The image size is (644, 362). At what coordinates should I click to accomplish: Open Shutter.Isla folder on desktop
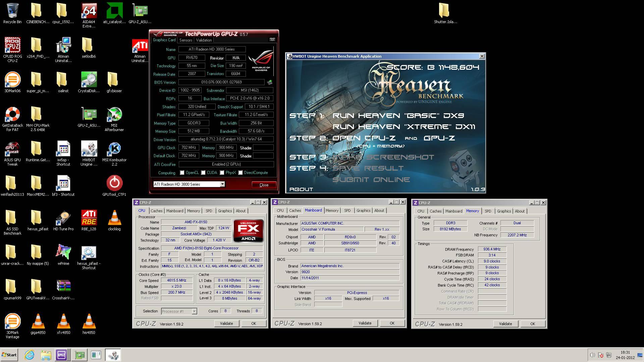pos(445,13)
